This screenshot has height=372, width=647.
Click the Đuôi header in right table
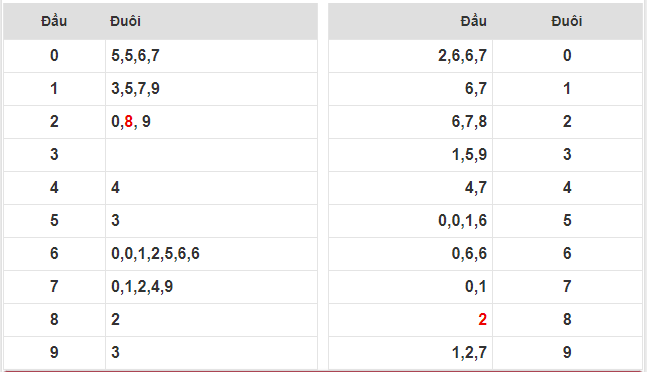[x=567, y=21]
